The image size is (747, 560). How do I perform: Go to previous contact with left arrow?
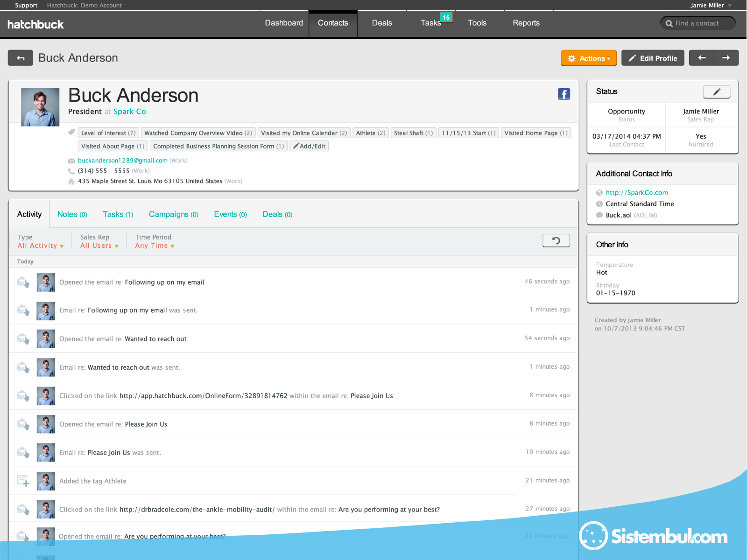[x=701, y=58]
